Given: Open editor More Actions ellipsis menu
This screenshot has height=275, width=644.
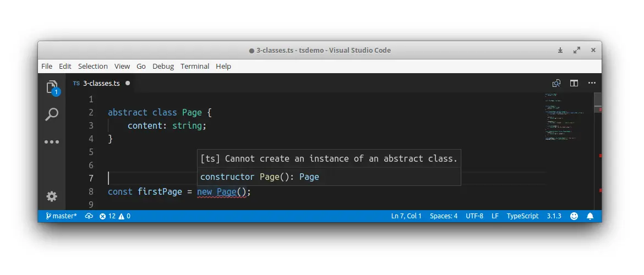Looking at the screenshot, I should point(592,83).
